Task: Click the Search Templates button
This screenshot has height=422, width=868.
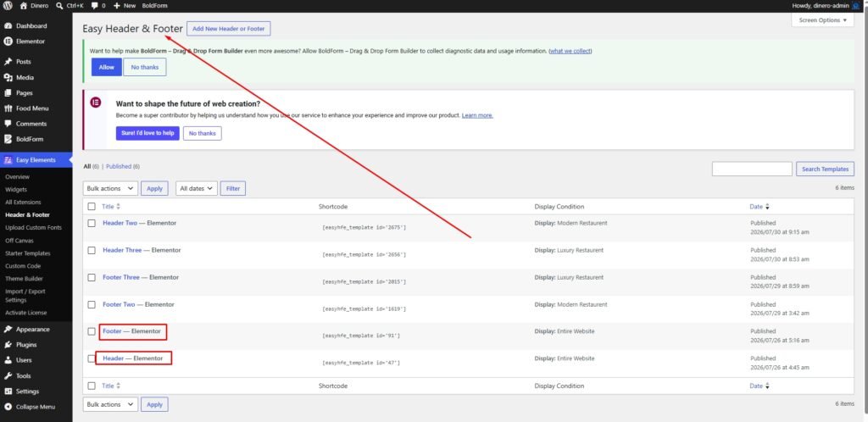Action: 825,169
